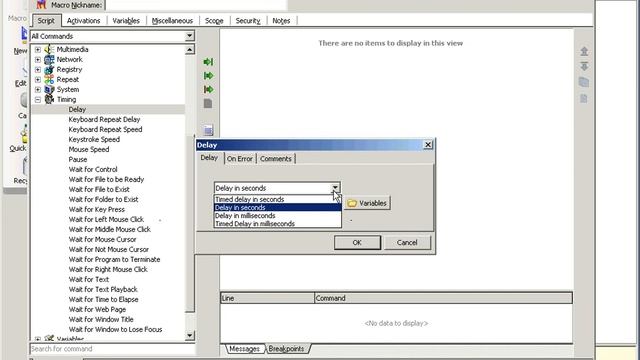Open the Scope tab
This screenshot has height=360, width=640.
[214, 20]
